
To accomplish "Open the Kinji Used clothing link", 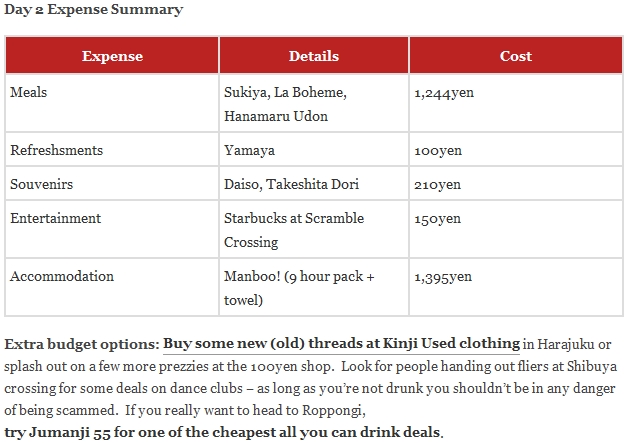I will pyautogui.click(x=341, y=344).
